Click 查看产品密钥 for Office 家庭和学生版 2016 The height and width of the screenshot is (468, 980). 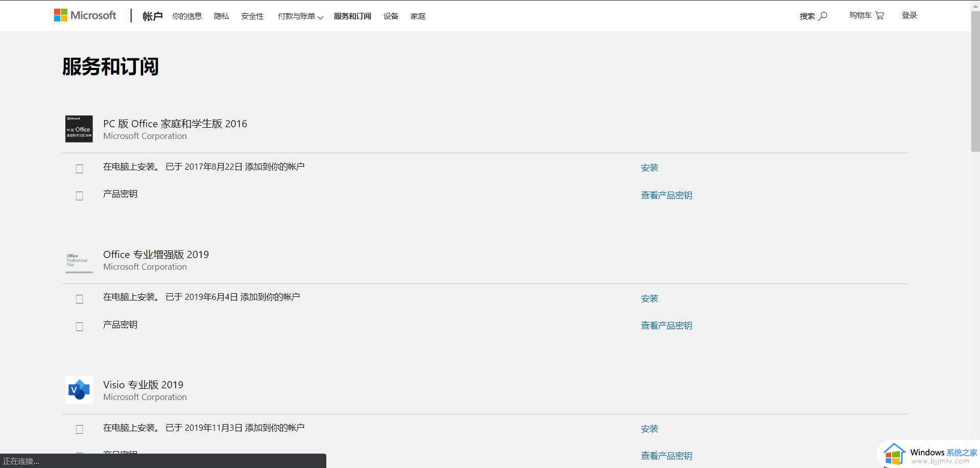[666, 195]
